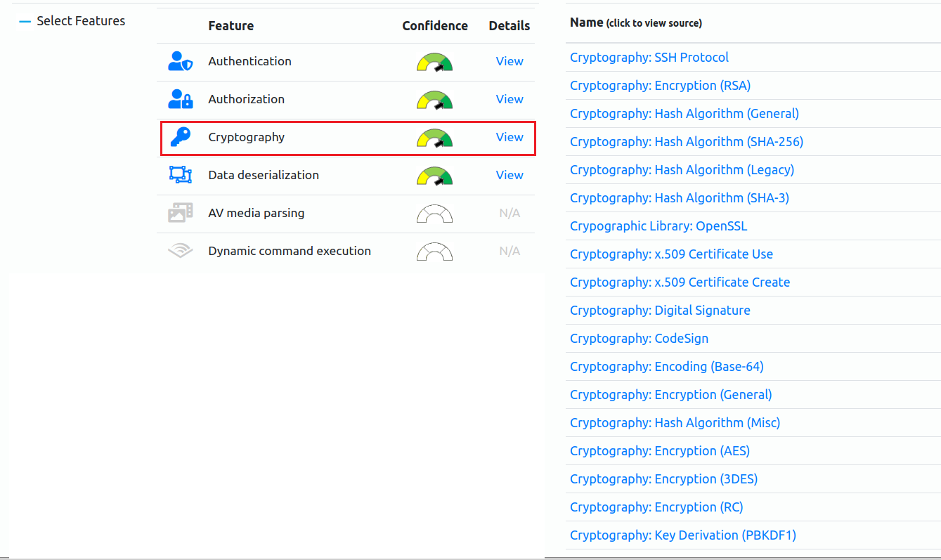Select the Authorization feature row
The height and width of the screenshot is (560, 941).
pyautogui.click(x=346, y=100)
